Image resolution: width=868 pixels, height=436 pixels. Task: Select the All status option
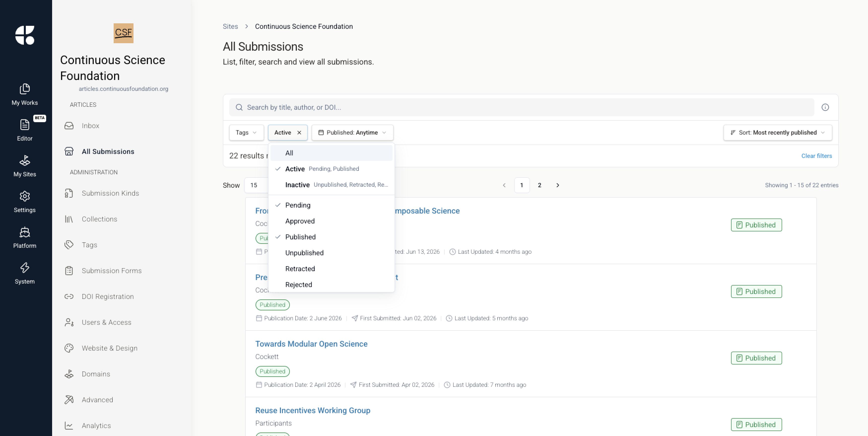[332, 153]
